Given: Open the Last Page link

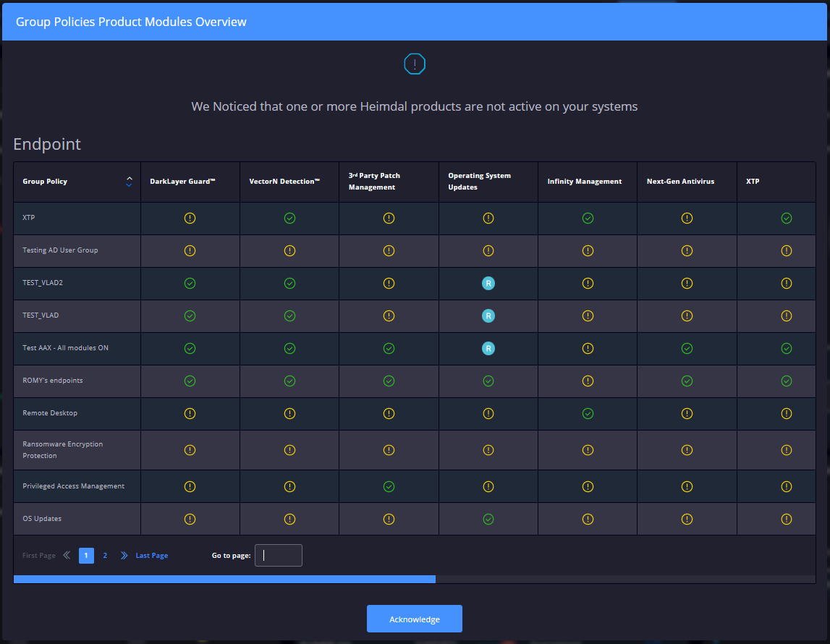Looking at the screenshot, I should point(152,556).
